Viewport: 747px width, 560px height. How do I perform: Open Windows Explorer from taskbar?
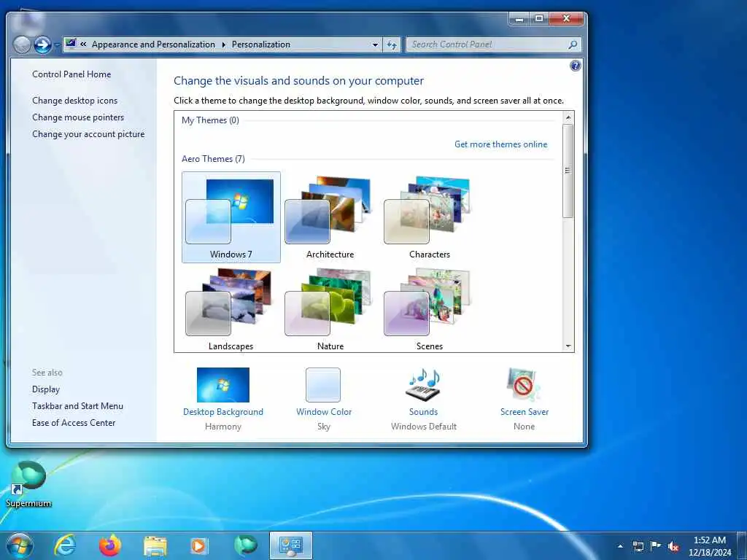[155, 546]
